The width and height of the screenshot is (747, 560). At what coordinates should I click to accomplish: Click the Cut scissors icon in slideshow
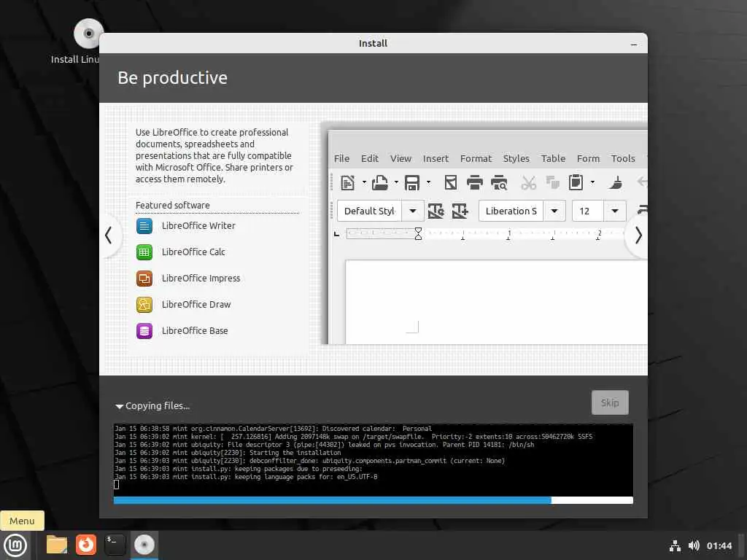tap(528, 182)
